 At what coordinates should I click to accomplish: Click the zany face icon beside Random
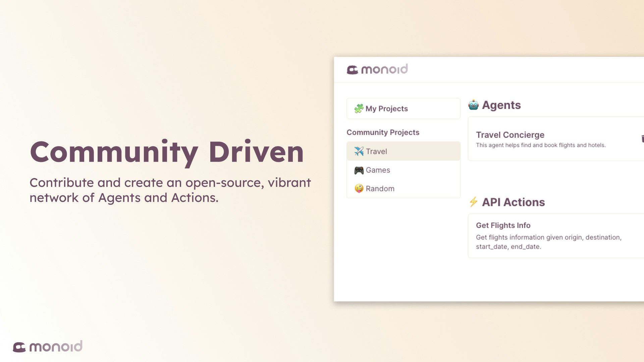tap(359, 188)
